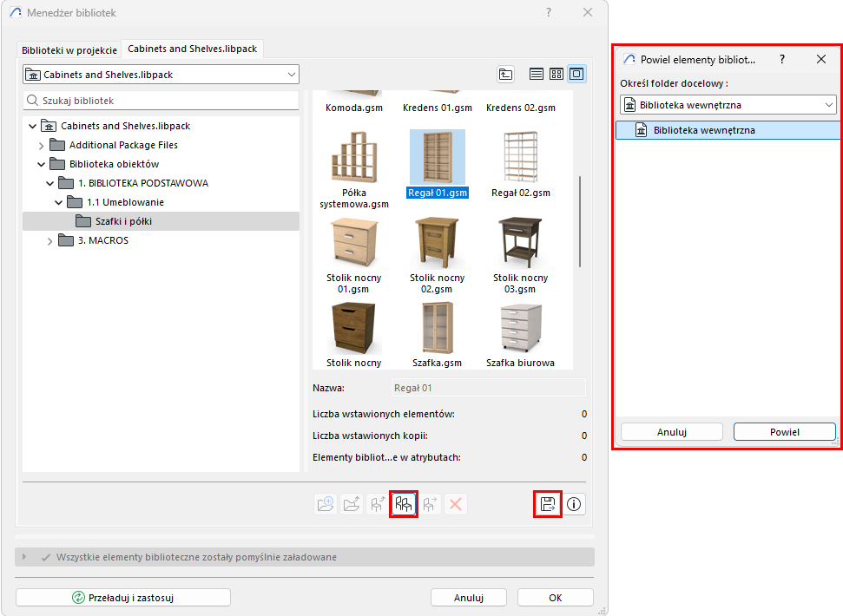The height and width of the screenshot is (616, 843).
Task: Open the library info icon
Action: tap(574, 504)
